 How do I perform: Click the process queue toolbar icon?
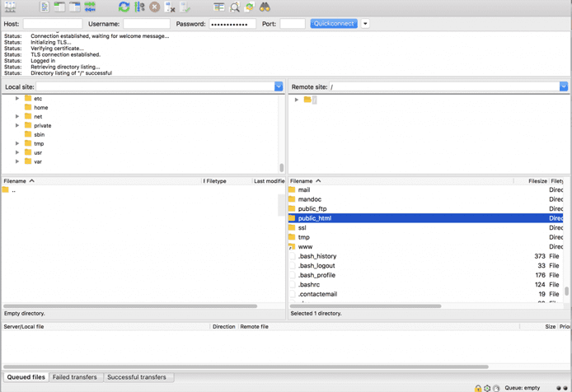coord(139,7)
